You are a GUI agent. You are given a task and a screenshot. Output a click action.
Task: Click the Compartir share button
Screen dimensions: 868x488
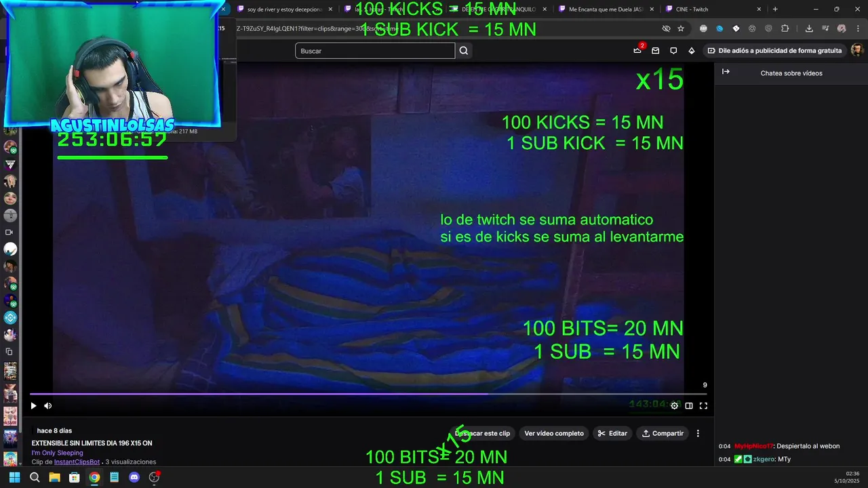[663, 433]
